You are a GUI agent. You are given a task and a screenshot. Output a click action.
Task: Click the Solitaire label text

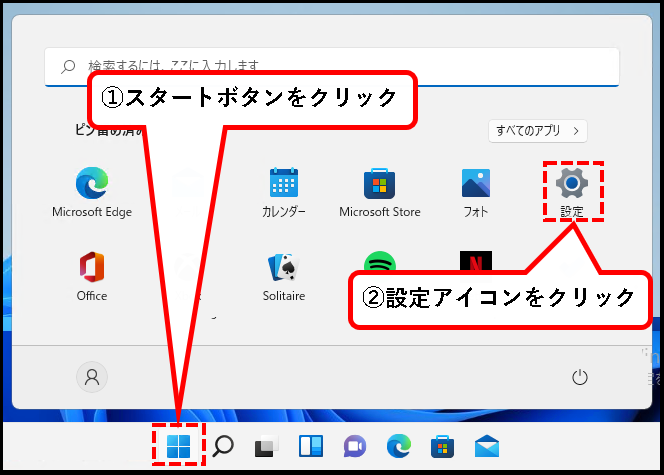tap(284, 295)
